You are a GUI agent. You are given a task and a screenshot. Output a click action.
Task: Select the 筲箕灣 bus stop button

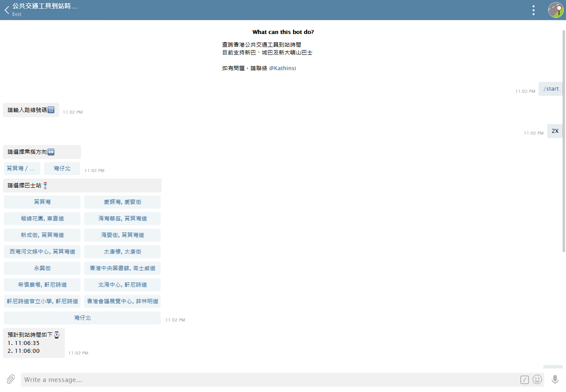[x=42, y=202]
